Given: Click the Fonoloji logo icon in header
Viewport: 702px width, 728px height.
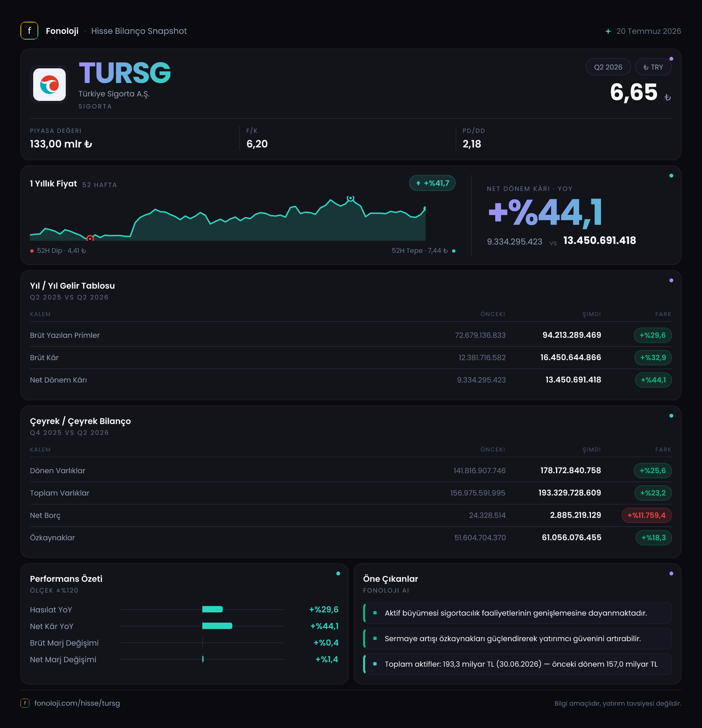Looking at the screenshot, I should click(x=29, y=31).
